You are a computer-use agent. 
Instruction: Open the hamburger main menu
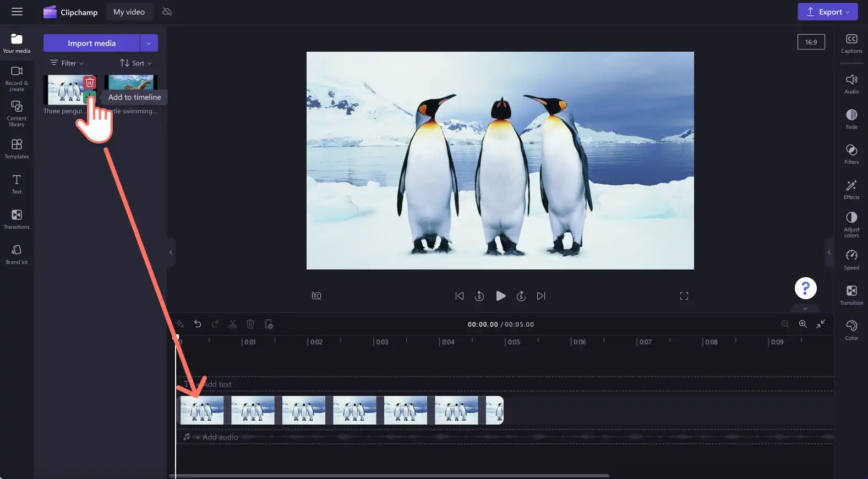click(x=17, y=12)
